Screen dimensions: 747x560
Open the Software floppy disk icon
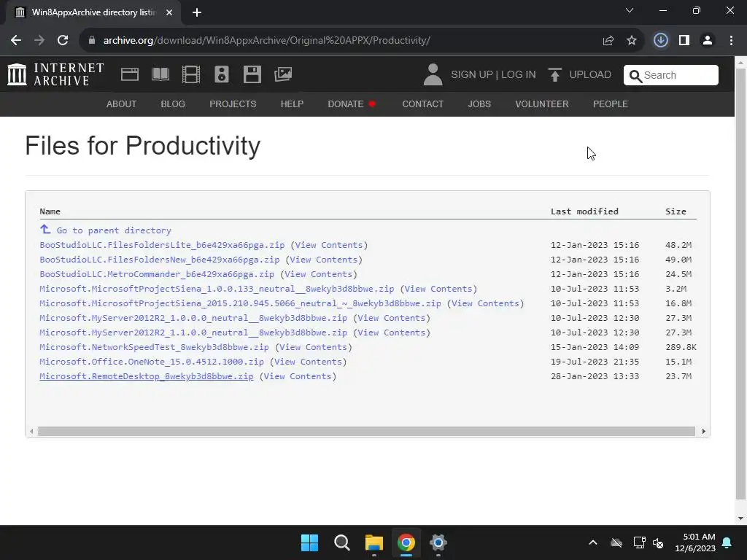[x=252, y=74]
